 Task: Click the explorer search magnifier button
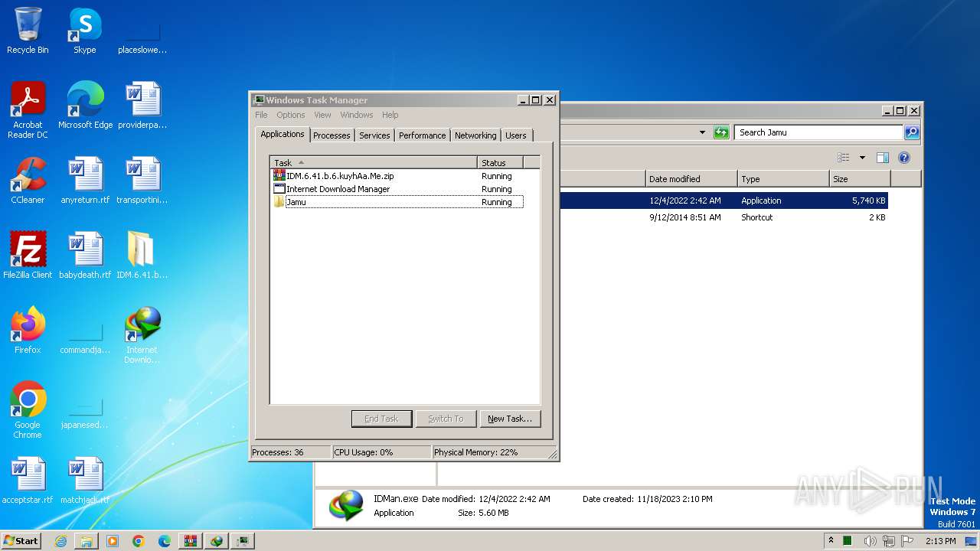911,132
